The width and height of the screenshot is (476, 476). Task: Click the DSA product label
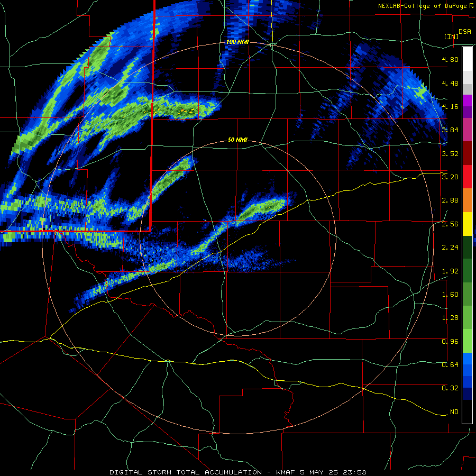point(465,31)
